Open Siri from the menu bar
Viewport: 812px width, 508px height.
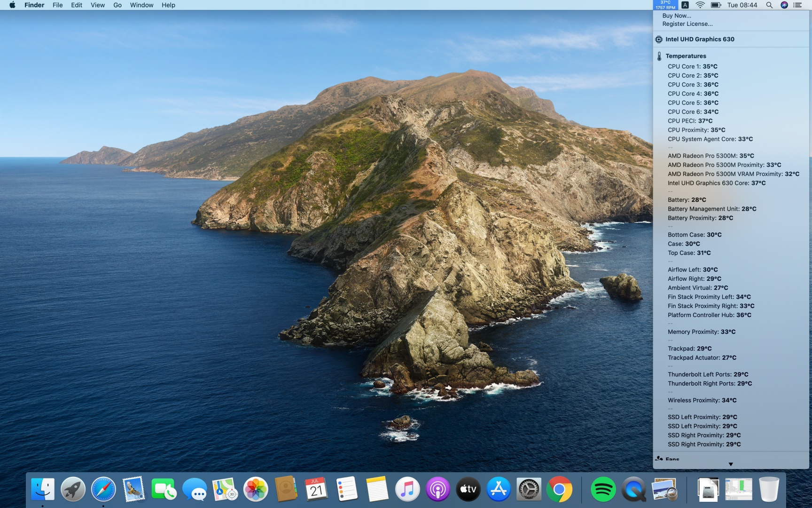(784, 5)
